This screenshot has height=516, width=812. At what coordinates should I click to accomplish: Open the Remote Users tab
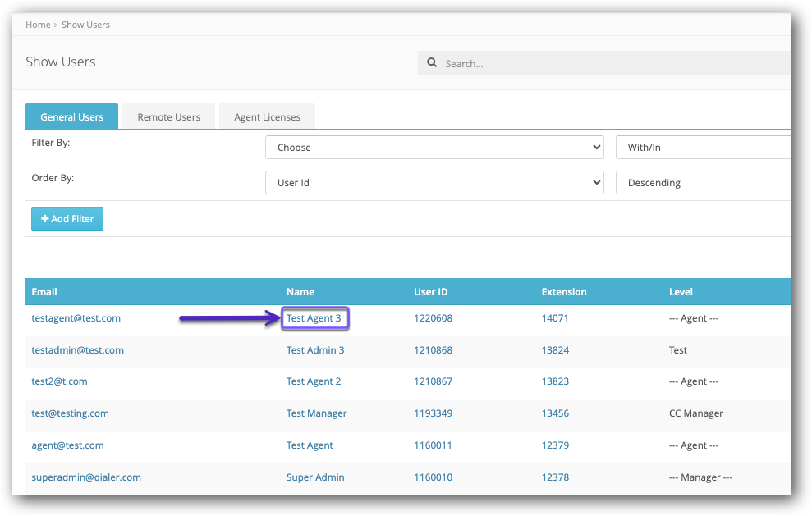coord(168,116)
